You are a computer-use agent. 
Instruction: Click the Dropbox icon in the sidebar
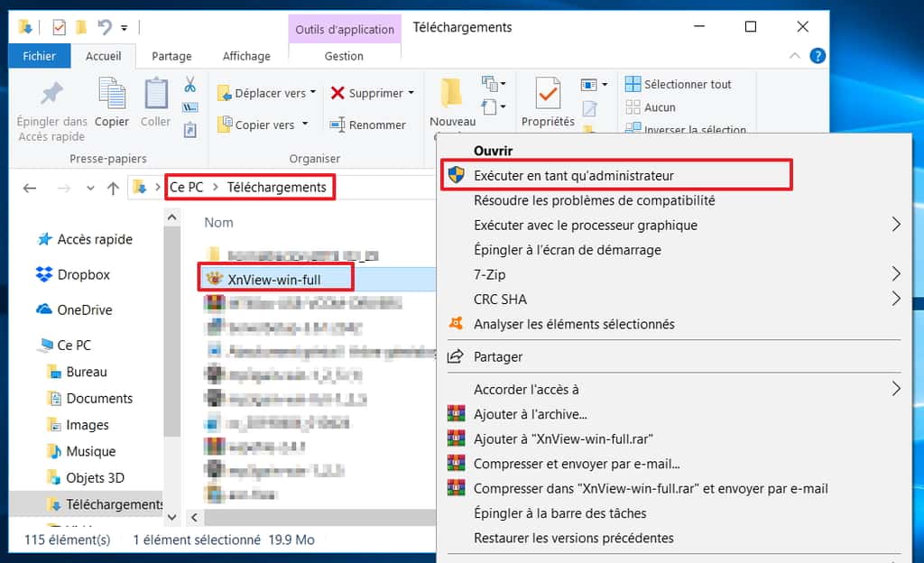point(44,274)
